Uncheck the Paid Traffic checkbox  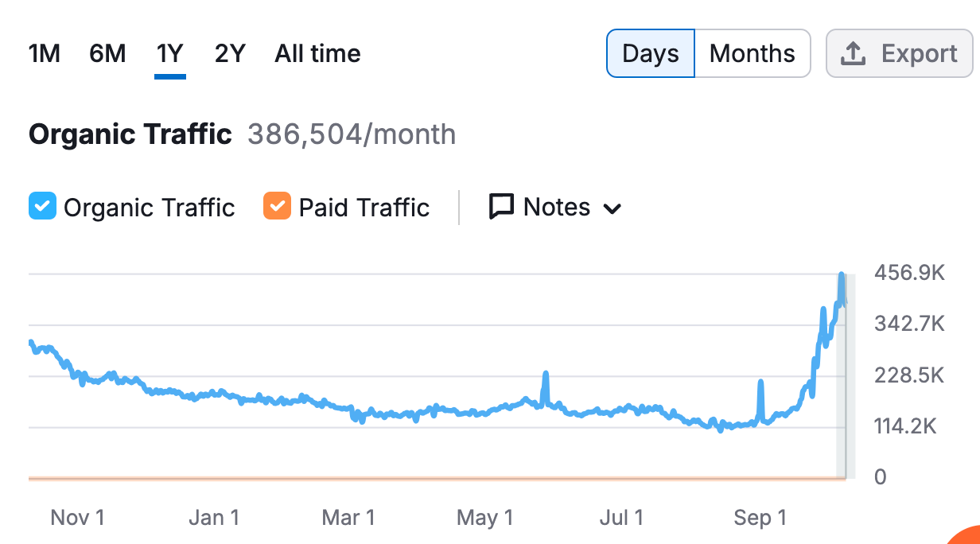coord(277,208)
